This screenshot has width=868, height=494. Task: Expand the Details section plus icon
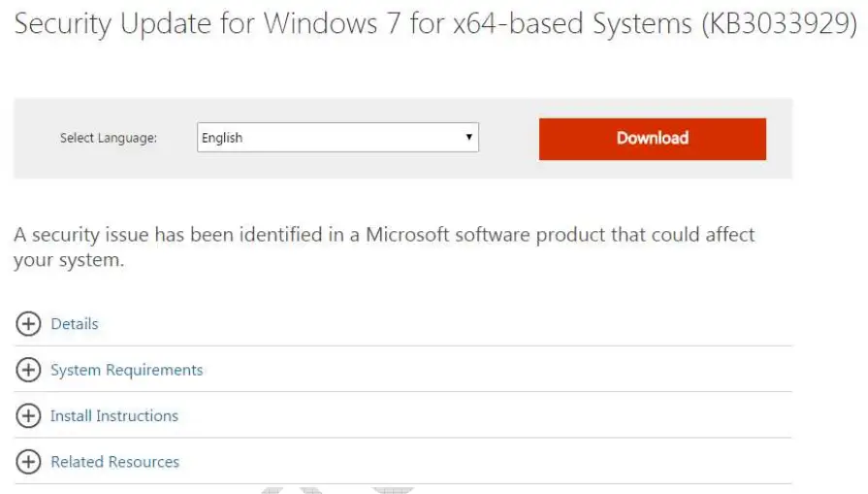(x=28, y=324)
